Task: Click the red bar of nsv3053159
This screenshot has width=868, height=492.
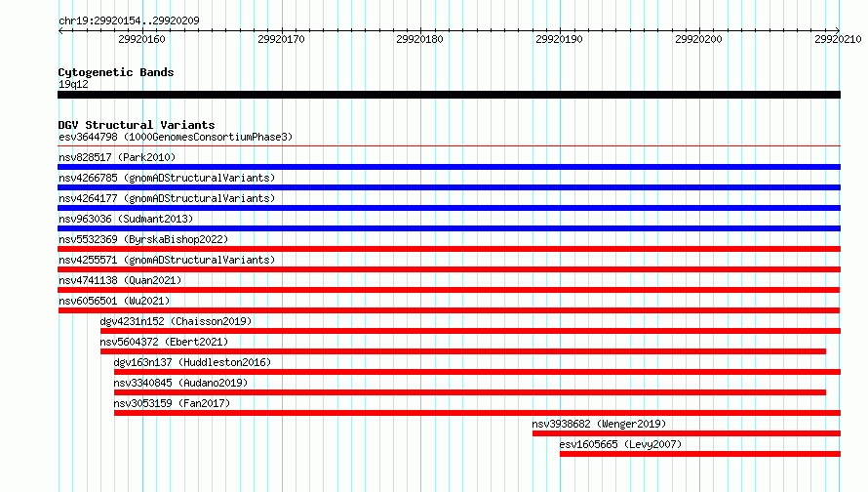Action: point(477,413)
